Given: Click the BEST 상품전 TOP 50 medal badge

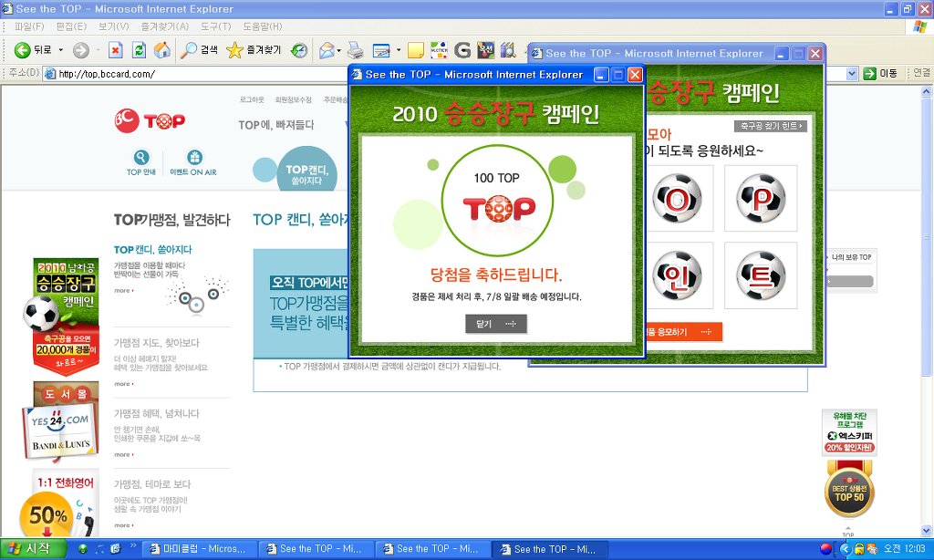Looking at the screenshot, I should pyautogui.click(x=849, y=490).
